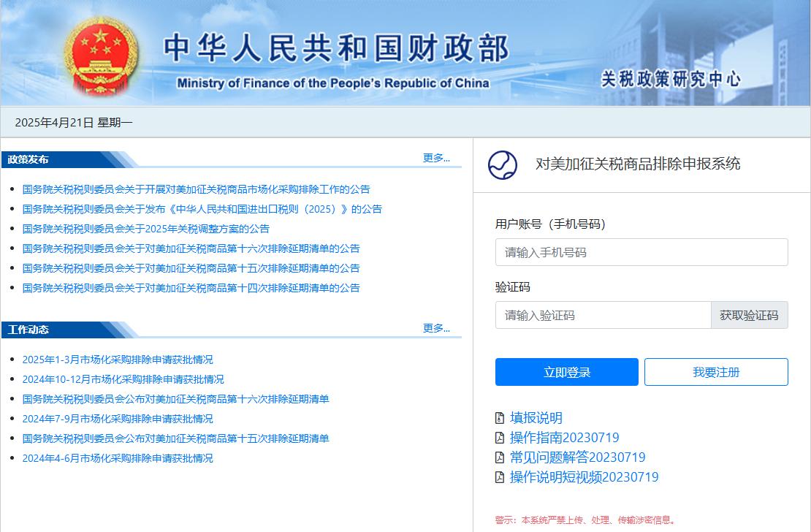Screen dimensions: 811x532
Task: Click the national emblem logo in the header
Action: coord(101,56)
